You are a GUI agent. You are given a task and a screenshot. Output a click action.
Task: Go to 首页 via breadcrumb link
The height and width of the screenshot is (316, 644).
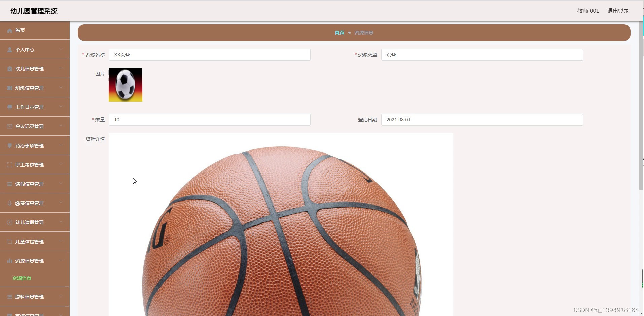coord(339,33)
